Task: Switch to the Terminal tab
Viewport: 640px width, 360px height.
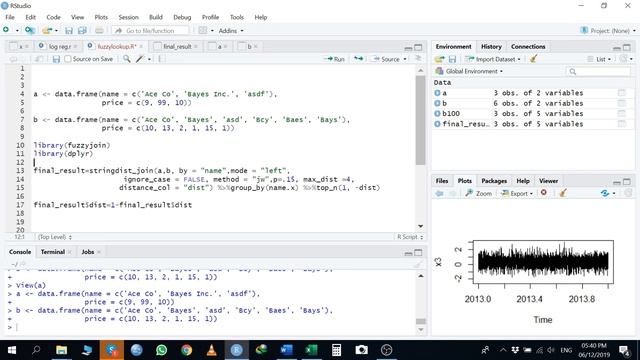Action: tap(53, 252)
